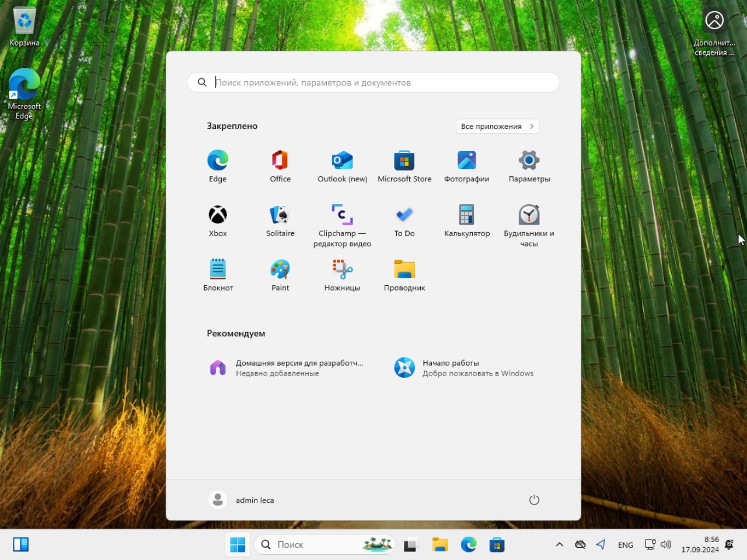The width and height of the screenshot is (747, 560).
Task: Open Параметры settings app
Action: tap(529, 166)
